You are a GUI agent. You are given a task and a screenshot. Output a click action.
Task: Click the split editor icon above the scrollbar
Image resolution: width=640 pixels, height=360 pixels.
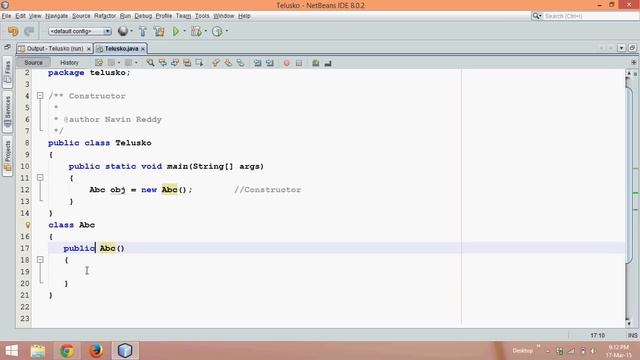(633, 62)
